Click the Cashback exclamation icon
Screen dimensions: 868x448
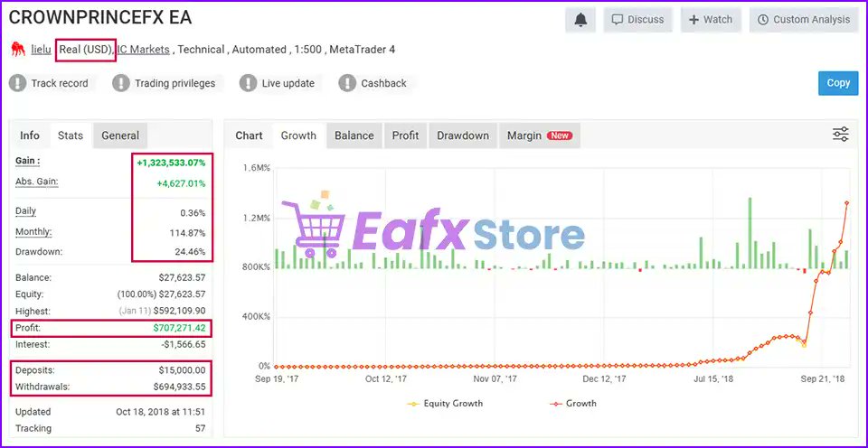(x=347, y=83)
